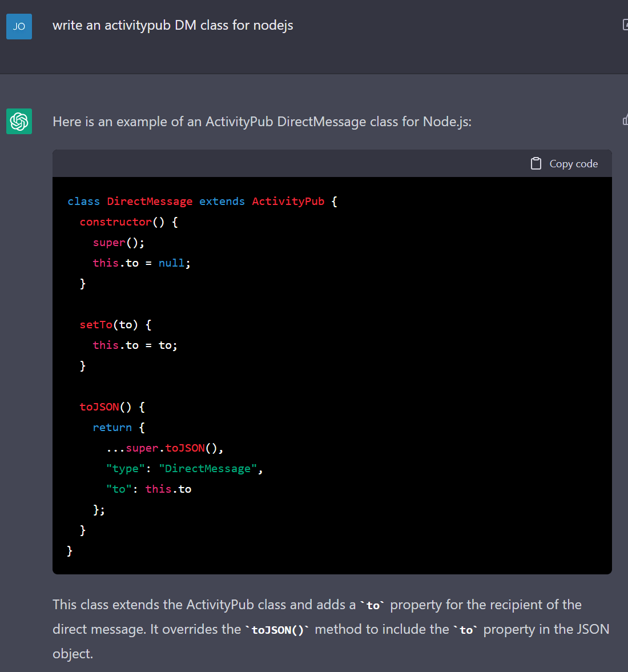This screenshot has height=672, width=628.
Task: Click the 'DirectMessage' class name in code
Action: 150,202
